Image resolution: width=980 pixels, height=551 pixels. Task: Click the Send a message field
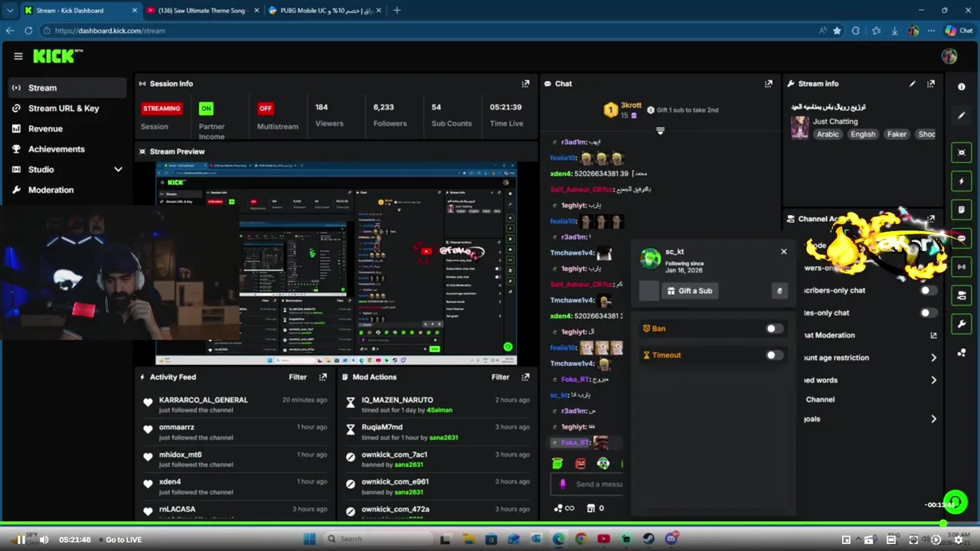(x=587, y=484)
